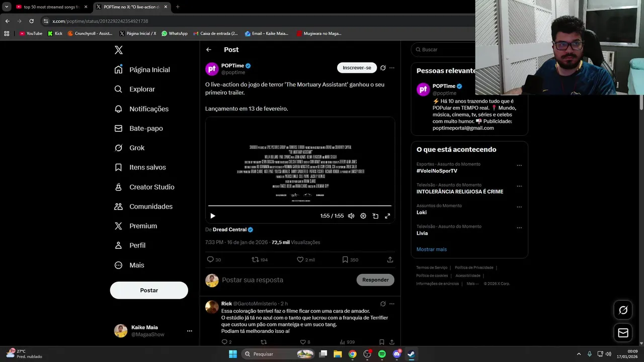Open the #VoleiNoSporTV trend

point(437,171)
